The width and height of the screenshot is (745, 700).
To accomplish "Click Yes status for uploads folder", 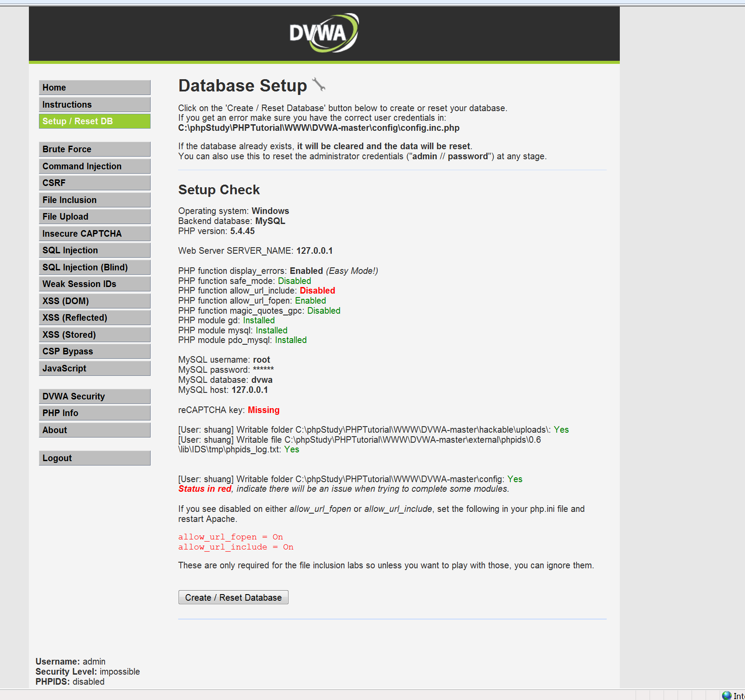I will pyautogui.click(x=561, y=430).
